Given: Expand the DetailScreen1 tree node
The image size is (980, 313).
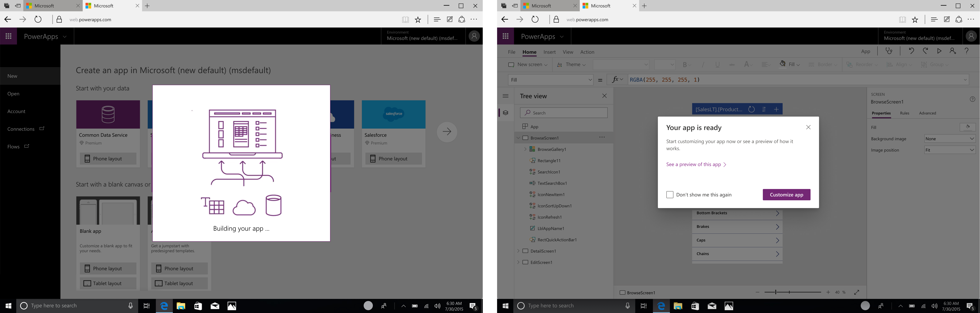Looking at the screenshot, I should pyautogui.click(x=518, y=251).
